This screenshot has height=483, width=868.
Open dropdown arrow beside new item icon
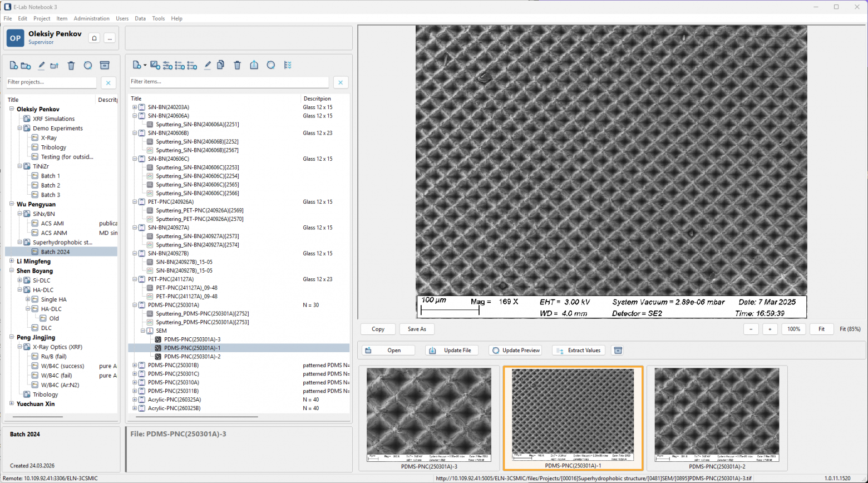click(x=145, y=66)
